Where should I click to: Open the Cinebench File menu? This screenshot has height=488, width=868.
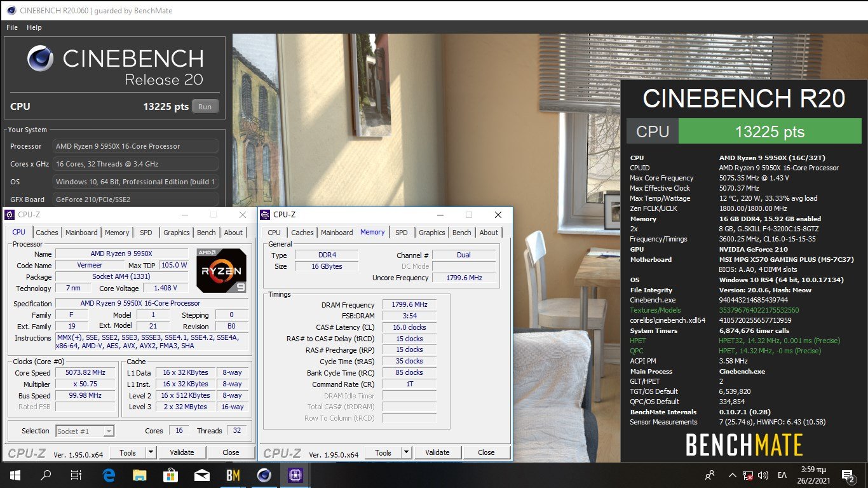point(12,27)
